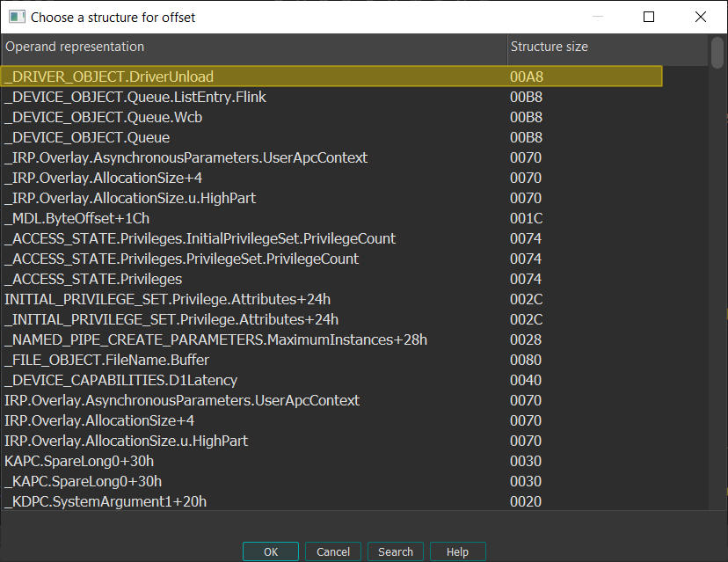Select _NAMED_PIPE_CREATE_PARAMETERS.MaximumInstances+28h entry
Screen dimensions: 728x562
215,339
